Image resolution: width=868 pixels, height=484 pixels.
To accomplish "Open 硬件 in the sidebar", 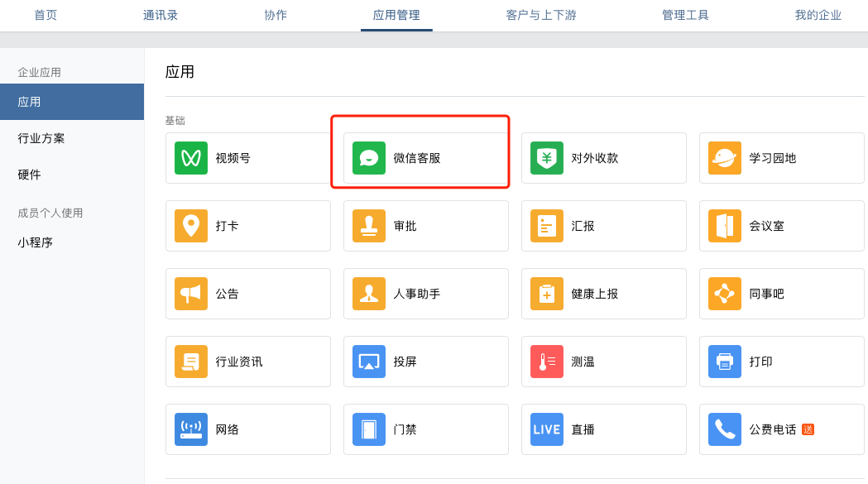I will point(29,175).
